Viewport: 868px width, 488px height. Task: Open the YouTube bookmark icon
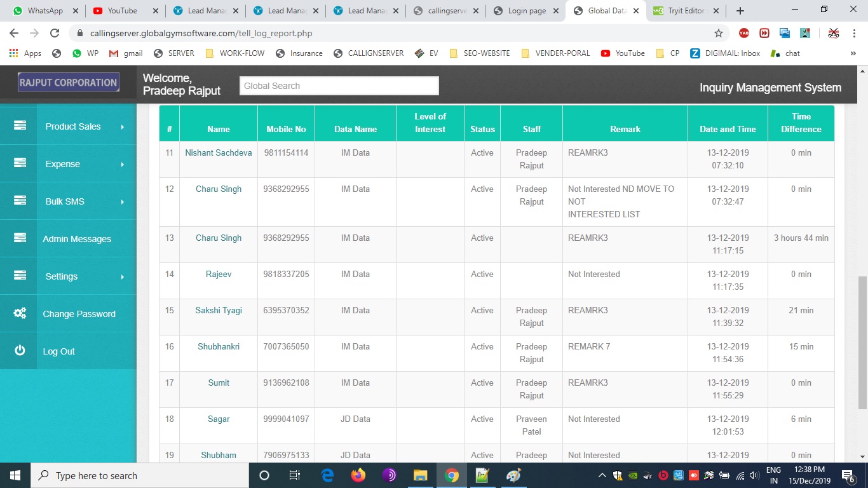click(606, 53)
